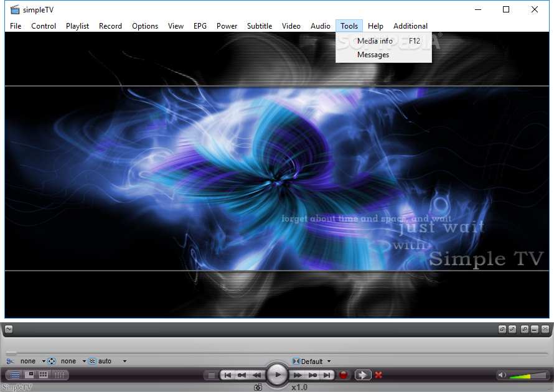554x392 pixels.
Task: Jump to previous channel button
Action: click(228, 375)
